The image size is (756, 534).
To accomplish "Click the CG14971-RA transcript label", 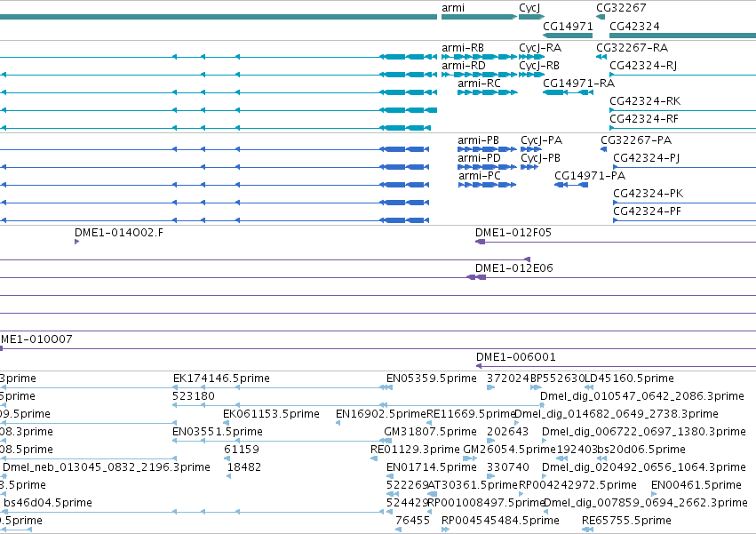I will tap(578, 84).
